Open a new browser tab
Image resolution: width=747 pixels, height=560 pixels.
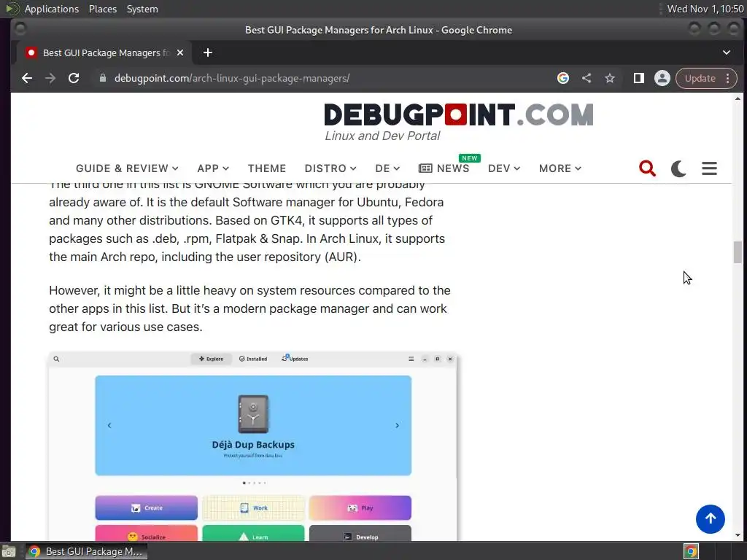(x=208, y=52)
